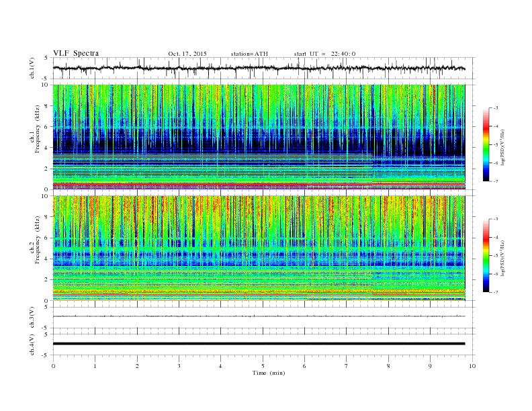Click the "8" frequency tick on ch.1 spectrogram axis
532x411 pixels.
coord(46,106)
